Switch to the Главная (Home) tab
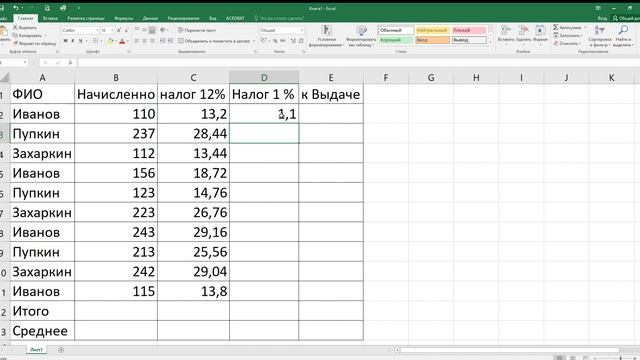The height and width of the screenshot is (360, 640). [x=25, y=18]
